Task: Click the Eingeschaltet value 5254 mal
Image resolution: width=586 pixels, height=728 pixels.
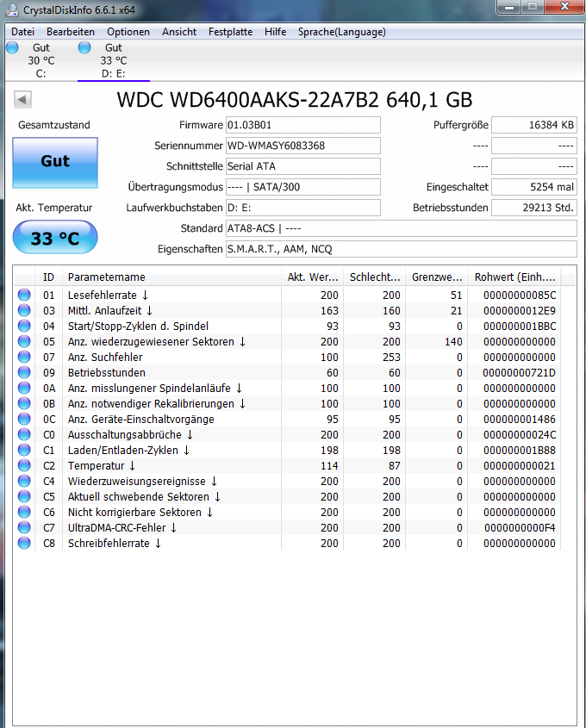Action: [x=534, y=187]
